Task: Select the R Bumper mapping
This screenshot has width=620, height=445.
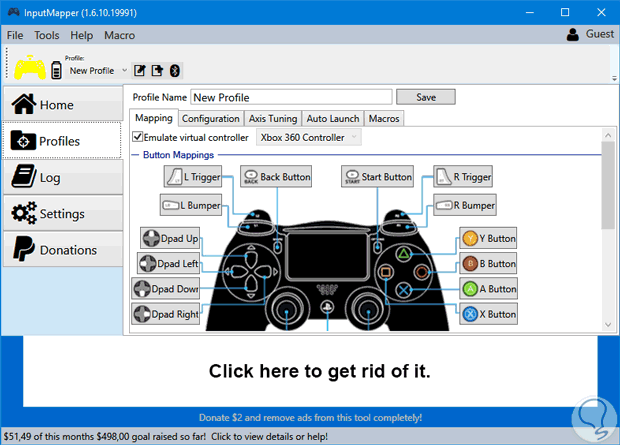Action: [465, 205]
